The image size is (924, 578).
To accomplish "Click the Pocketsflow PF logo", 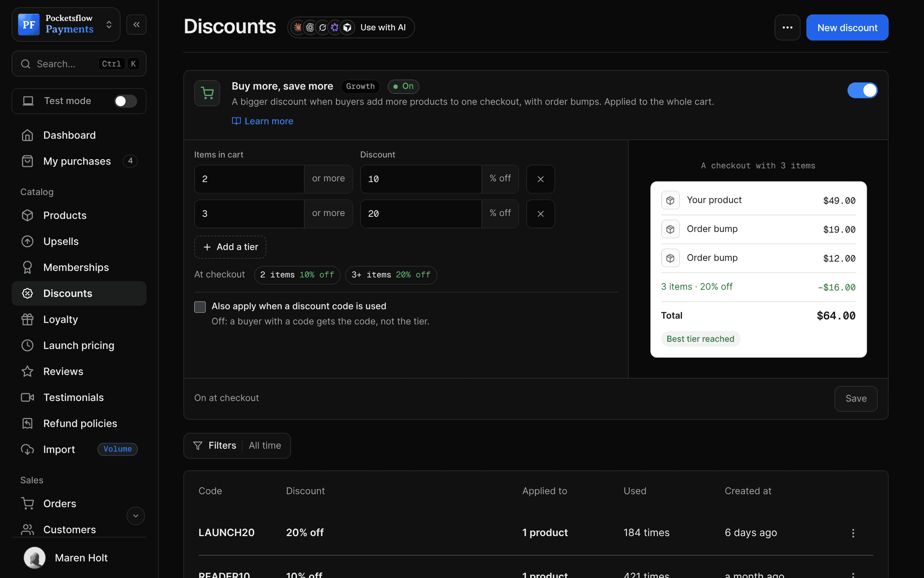I will tap(29, 24).
